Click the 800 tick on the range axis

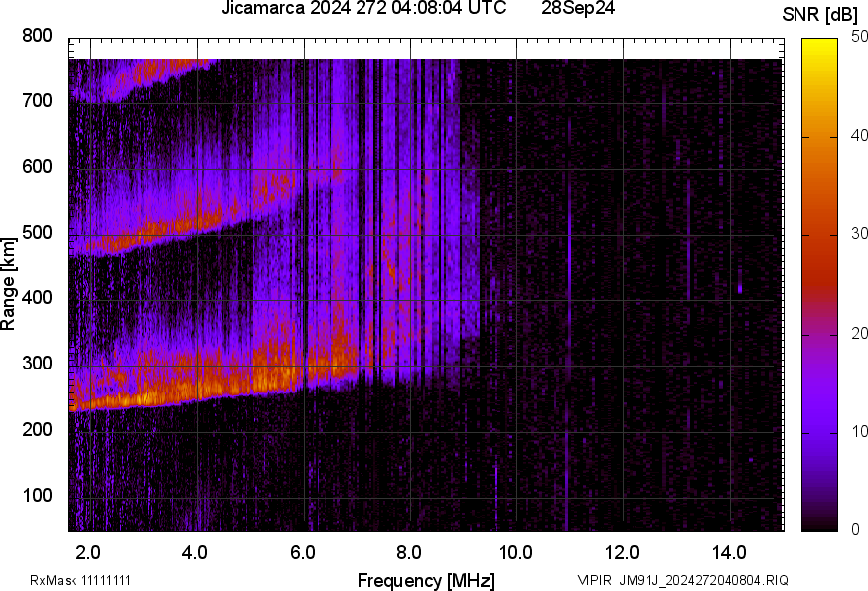[37, 36]
